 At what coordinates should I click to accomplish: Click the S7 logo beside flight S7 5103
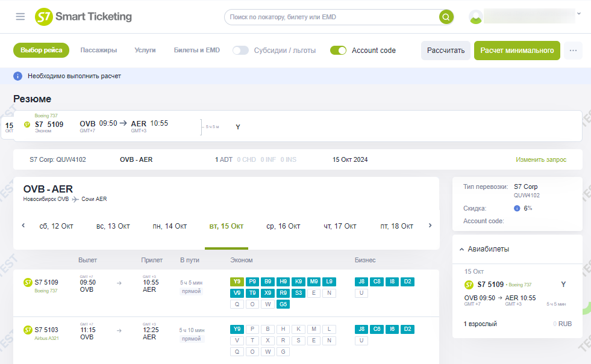28,330
